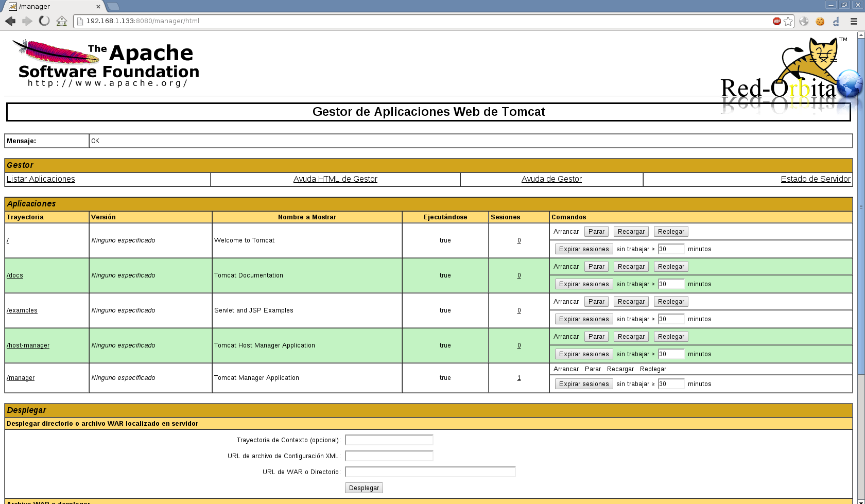Click the browser address bar
Image resolution: width=865 pixels, height=504 pixels.
coord(412,21)
